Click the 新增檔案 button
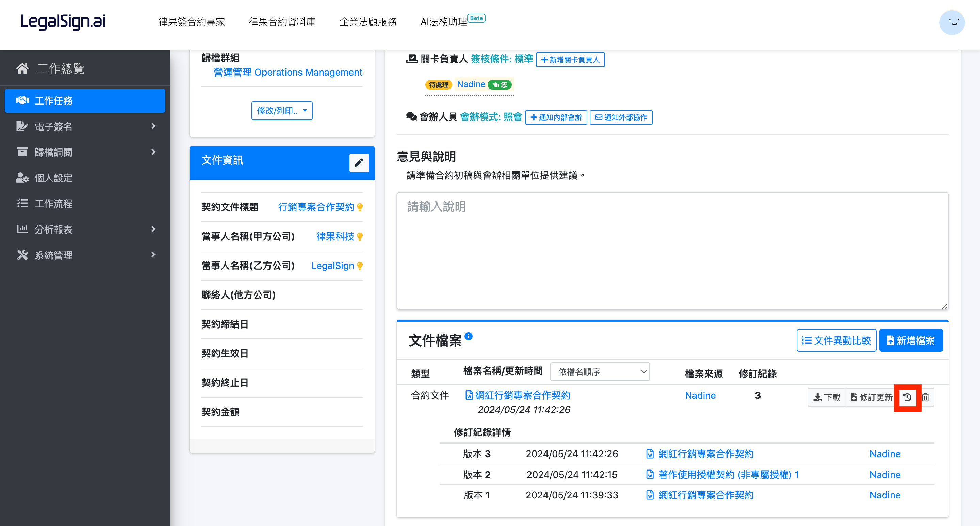The height and width of the screenshot is (526, 980). point(911,340)
